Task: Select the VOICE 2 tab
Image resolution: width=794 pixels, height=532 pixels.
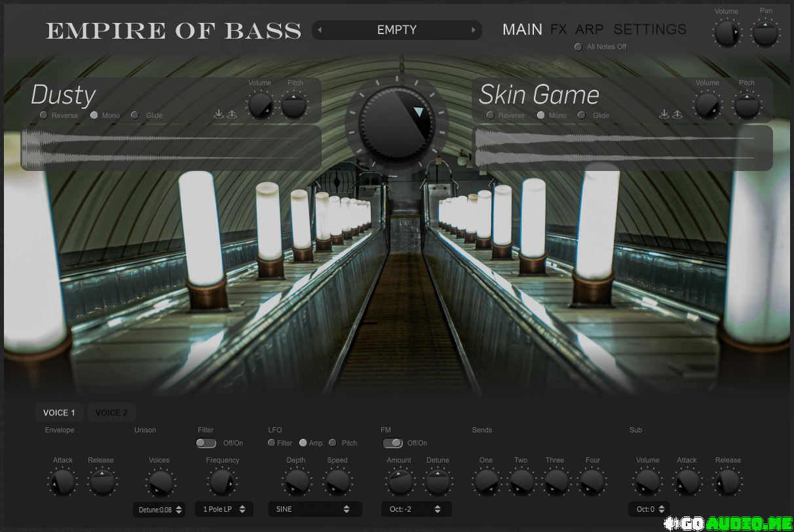Action: 111,412
